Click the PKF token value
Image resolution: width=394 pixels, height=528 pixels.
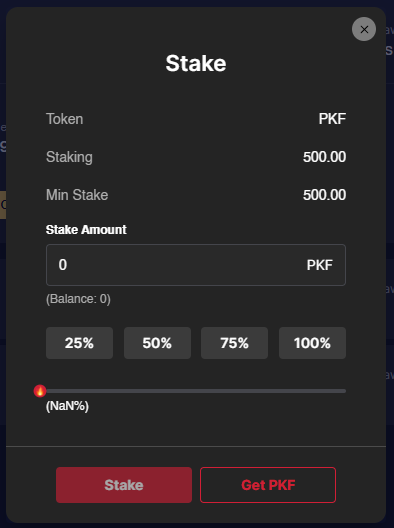332,119
